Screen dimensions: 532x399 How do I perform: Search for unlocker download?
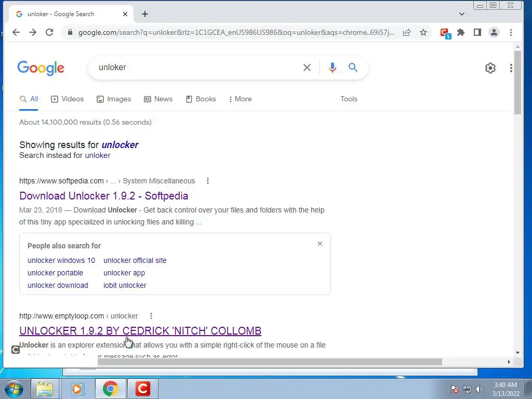(58, 286)
